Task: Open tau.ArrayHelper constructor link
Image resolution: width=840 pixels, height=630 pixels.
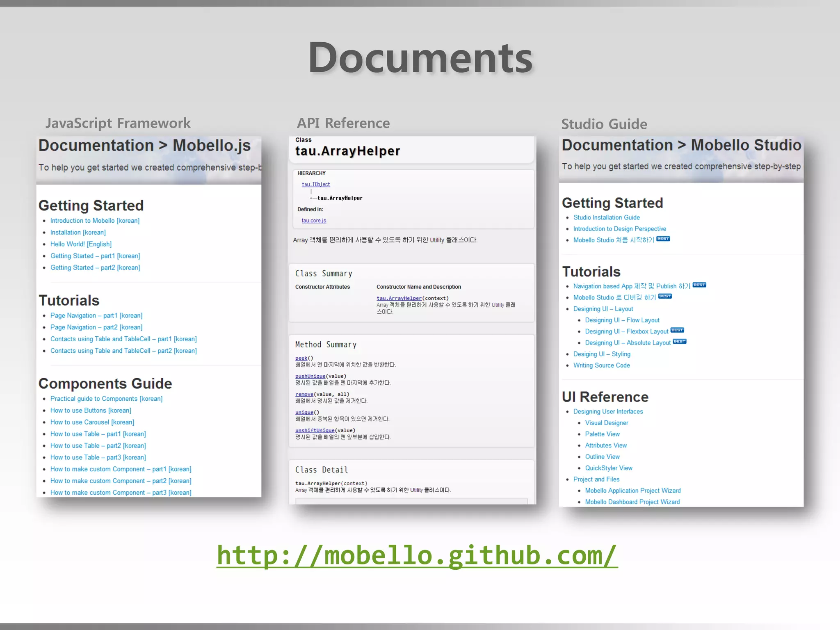Action: pos(399,298)
